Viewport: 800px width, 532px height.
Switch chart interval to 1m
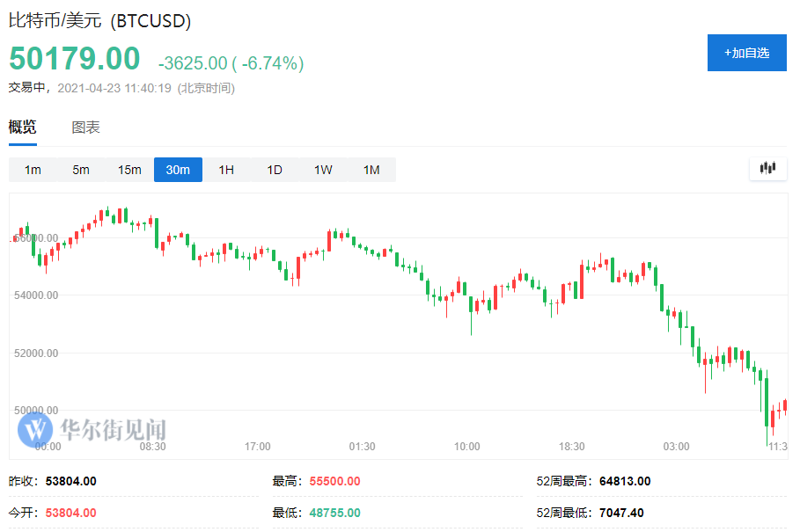(32, 170)
